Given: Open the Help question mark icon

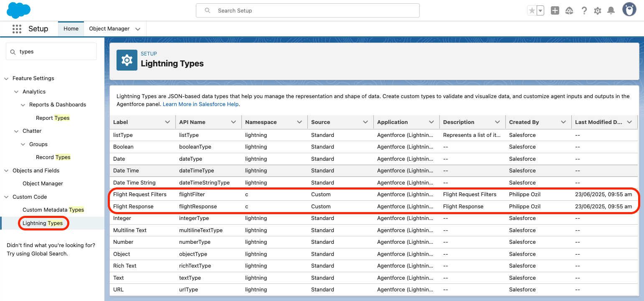Looking at the screenshot, I should [x=584, y=11].
